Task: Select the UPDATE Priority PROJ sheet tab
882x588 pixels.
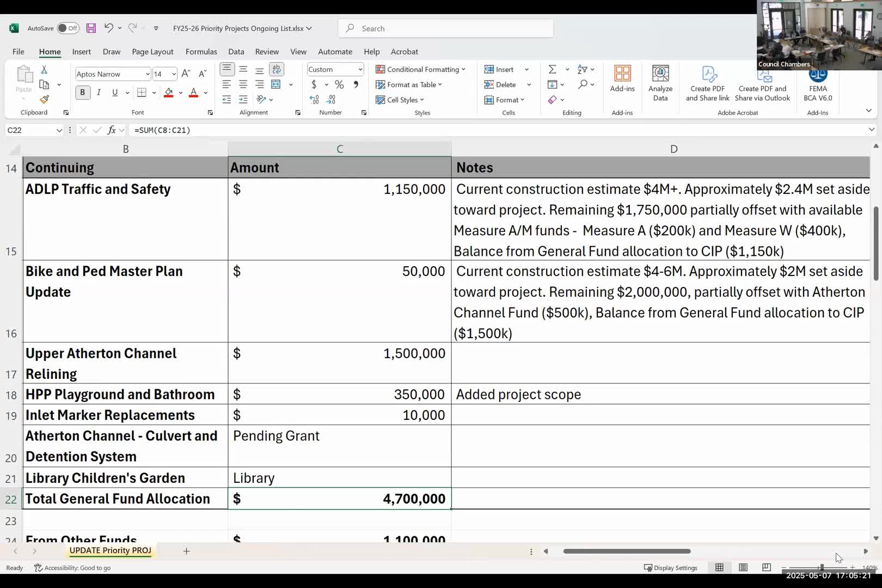Action: click(110, 550)
